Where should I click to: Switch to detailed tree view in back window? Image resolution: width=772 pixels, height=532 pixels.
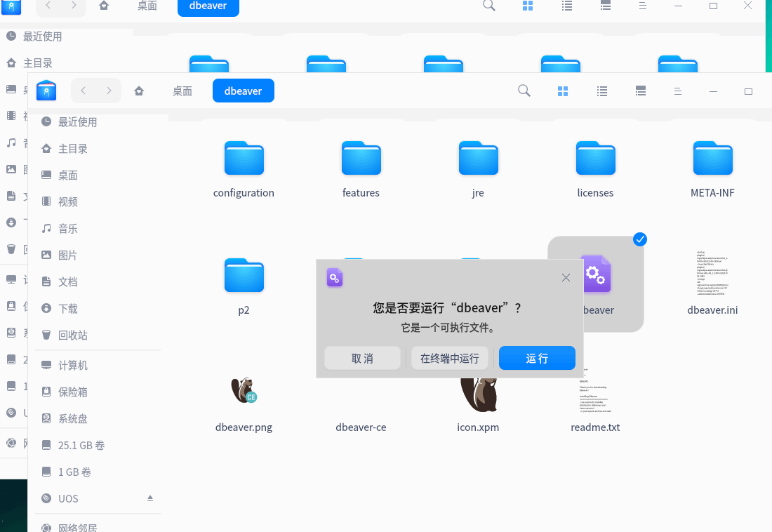point(606,6)
